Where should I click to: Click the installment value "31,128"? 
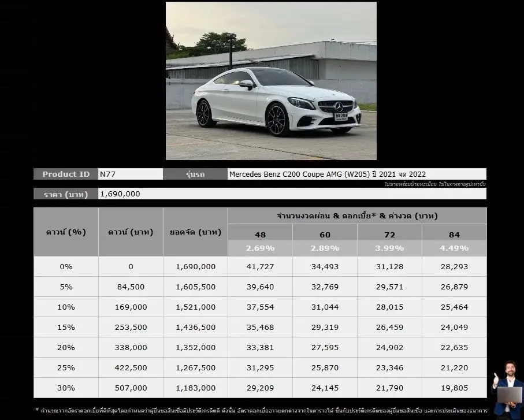389,267
